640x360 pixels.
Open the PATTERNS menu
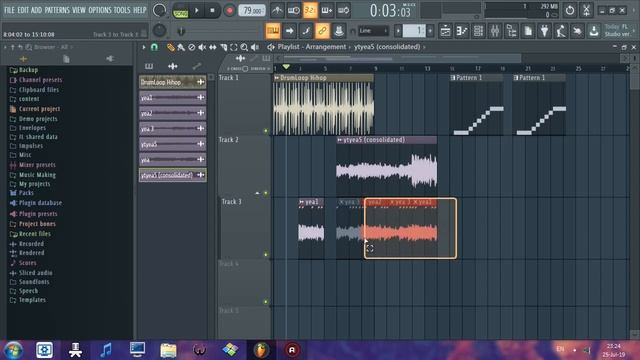point(57,10)
